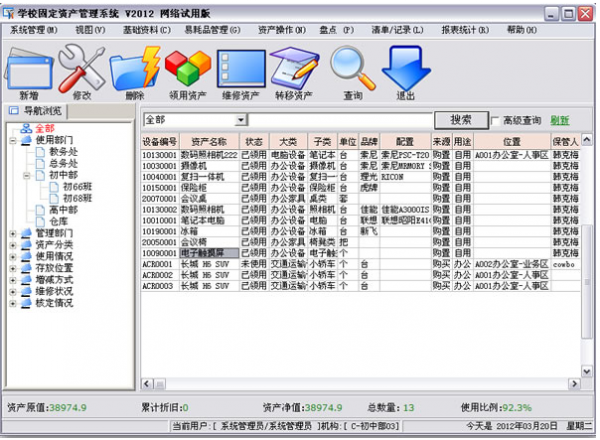Select row 10130001 数码照相机222
600x440 pixels.
[360, 155]
